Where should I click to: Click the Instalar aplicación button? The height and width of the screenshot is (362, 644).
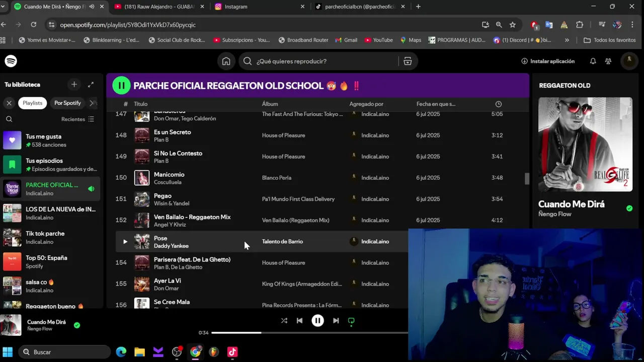(548, 61)
